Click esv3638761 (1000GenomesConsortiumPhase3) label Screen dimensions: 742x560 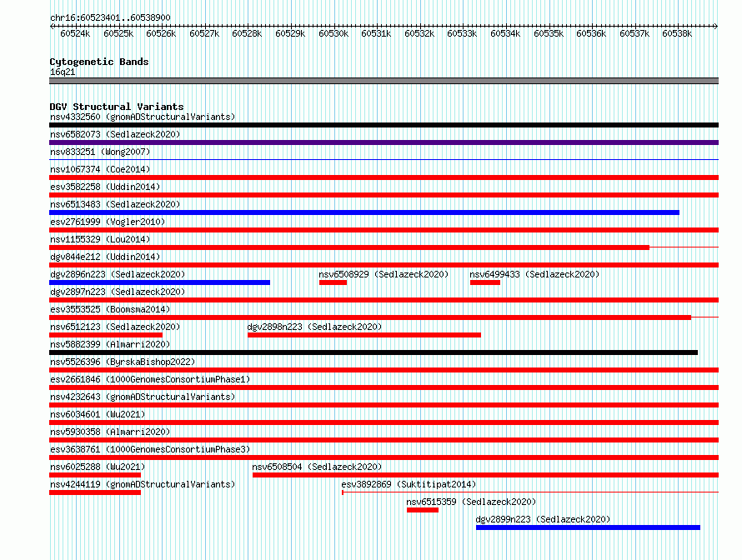click(150, 449)
